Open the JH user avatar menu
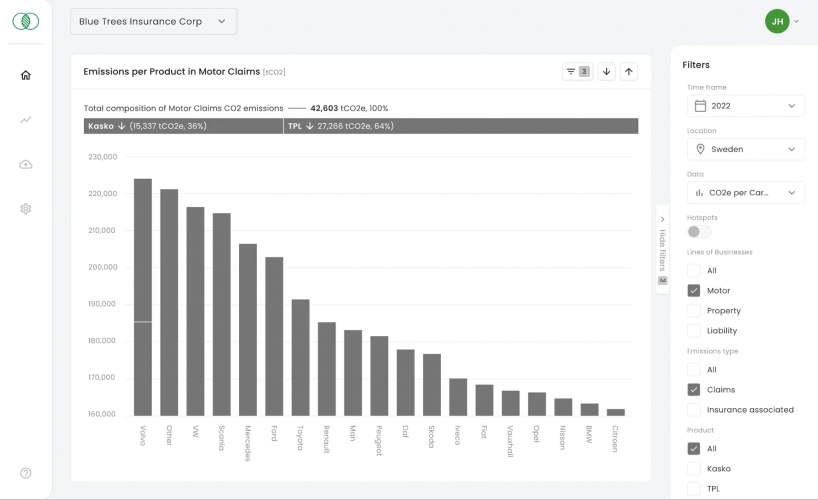Screen dimensions: 818x500 (x=777, y=21)
